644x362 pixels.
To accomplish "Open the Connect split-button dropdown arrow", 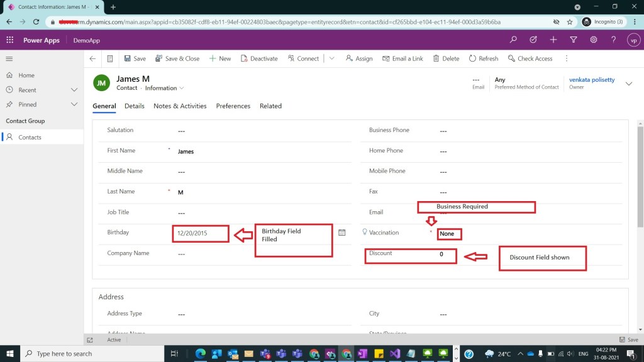I will click(331, 58).
